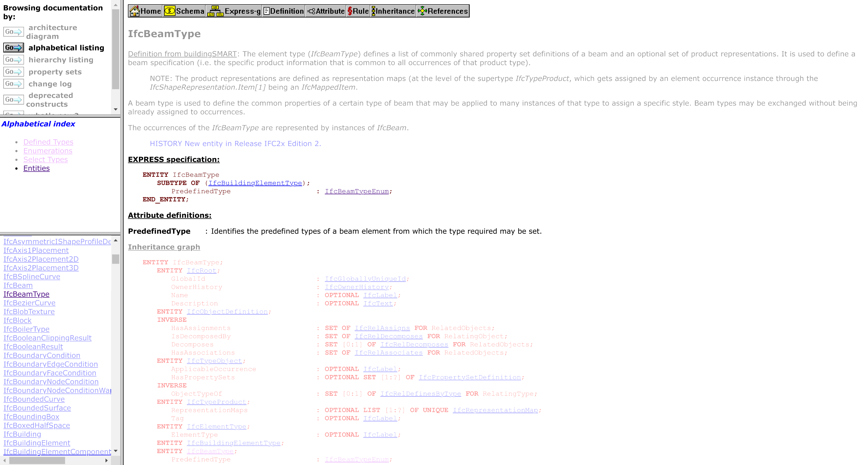The width and height of the screenshot is (868, 465).
Task: Open IfcBuildingElementType supertype link
Action: click(x=255, y=183)
